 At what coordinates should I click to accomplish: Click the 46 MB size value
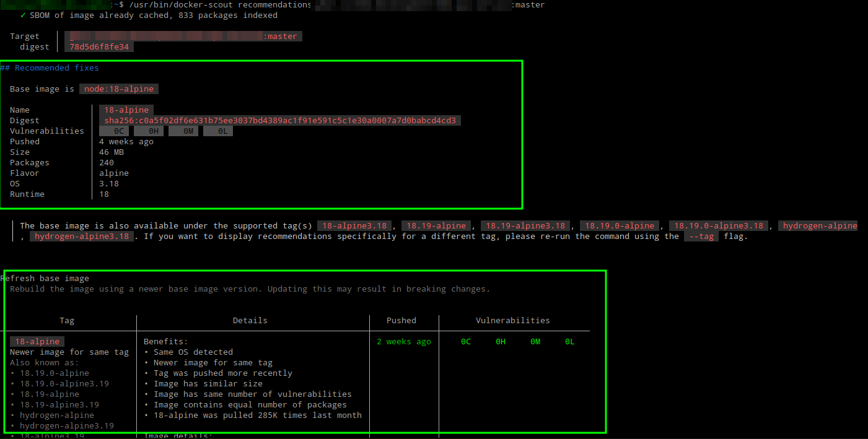pos(112,152)
